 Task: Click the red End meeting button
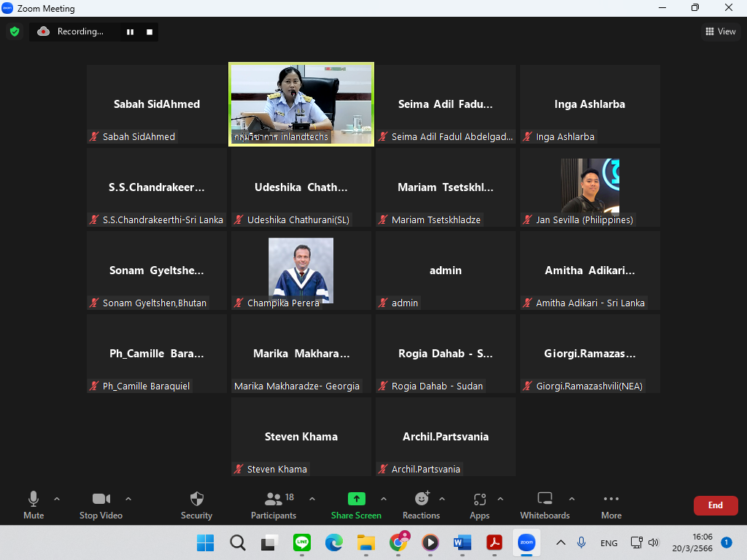tap(716, 505)
